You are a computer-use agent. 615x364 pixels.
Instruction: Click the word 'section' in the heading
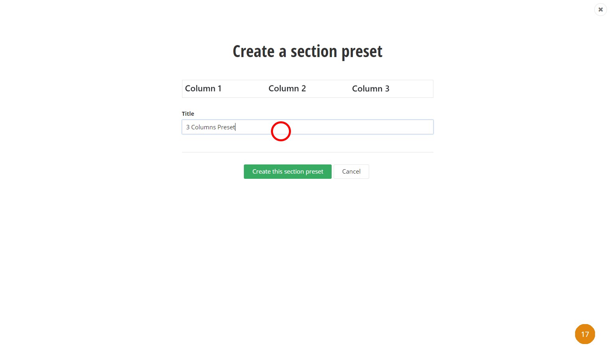click(x=314, y=51)
